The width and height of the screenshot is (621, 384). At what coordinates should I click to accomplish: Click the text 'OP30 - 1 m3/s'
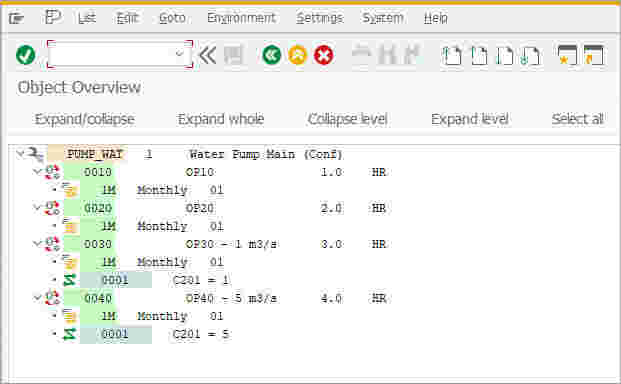(x=231, y=244)
